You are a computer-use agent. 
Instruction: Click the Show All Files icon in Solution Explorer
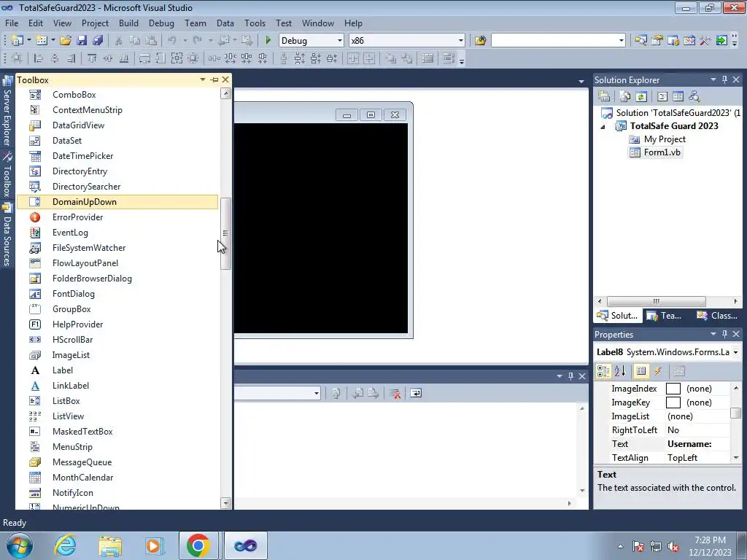625,97
